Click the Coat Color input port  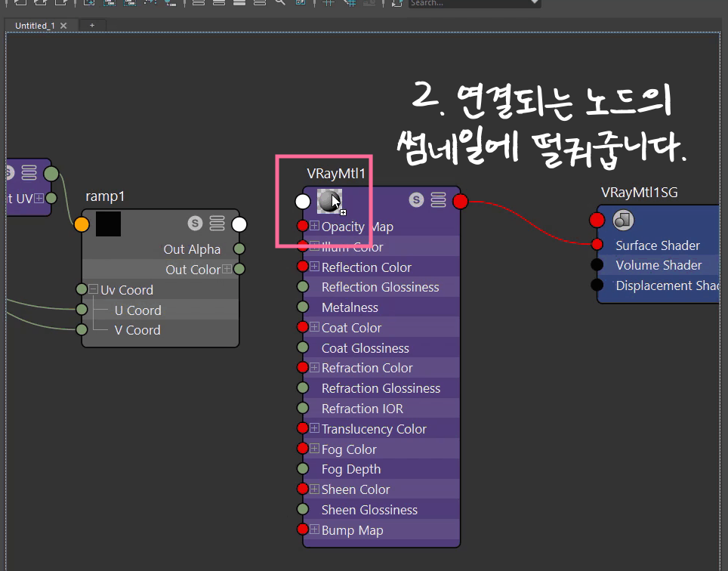coord(303,327)
